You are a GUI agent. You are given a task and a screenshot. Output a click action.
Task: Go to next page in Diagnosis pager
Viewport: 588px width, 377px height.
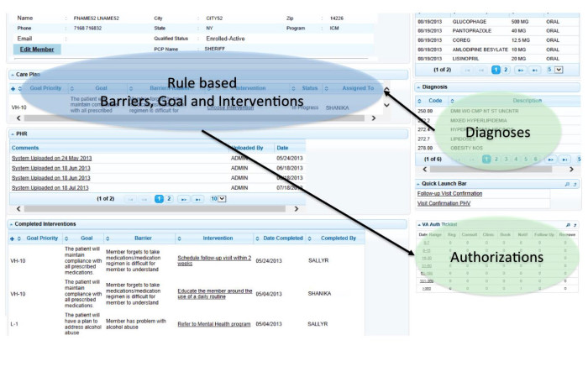tap(550, 160)
